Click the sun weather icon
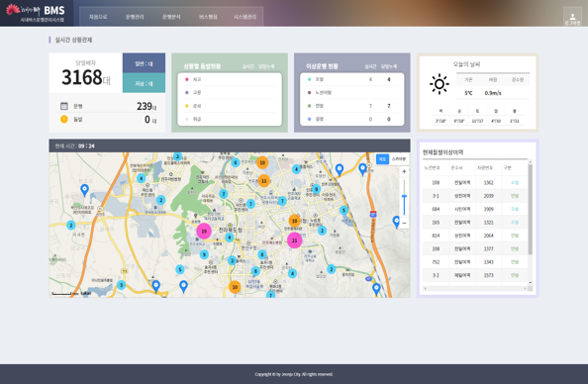Viewport: 588px width, 384px height. click(x=440, y=84)
